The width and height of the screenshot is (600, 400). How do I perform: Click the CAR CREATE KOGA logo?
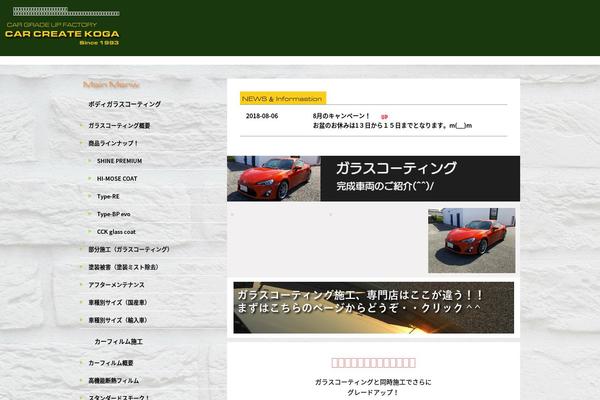point(62,34)
